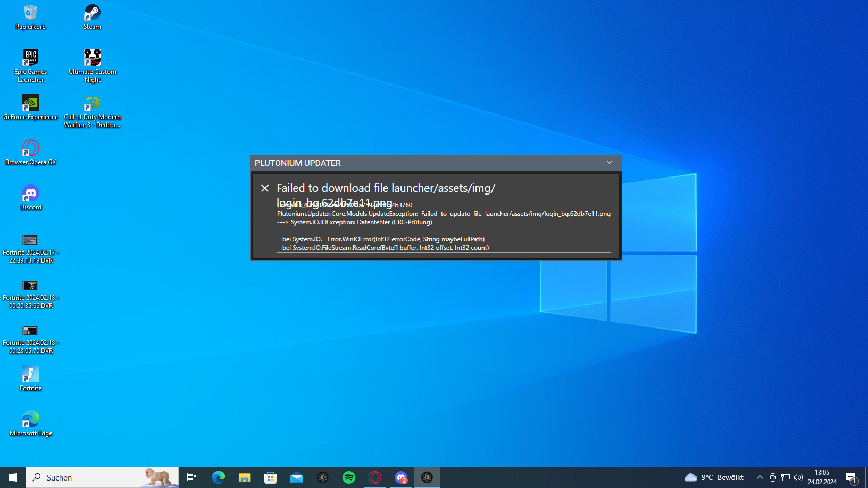
Task: Open the weather widget showing 9°C Bewölkt
Action: tap(714, 477)
